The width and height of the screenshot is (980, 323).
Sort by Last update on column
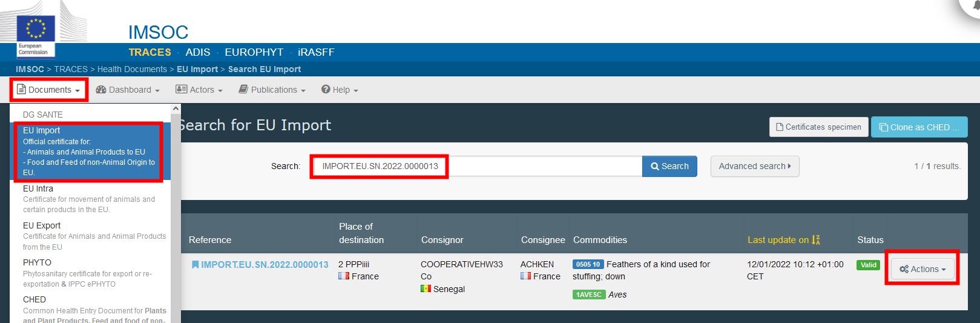[783, 240]
